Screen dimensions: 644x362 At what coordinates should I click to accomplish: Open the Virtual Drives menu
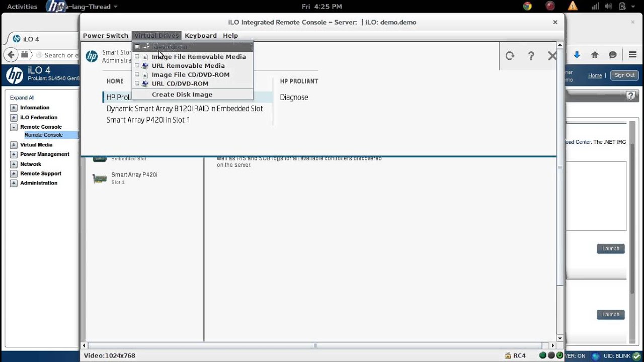click(156, 36)
